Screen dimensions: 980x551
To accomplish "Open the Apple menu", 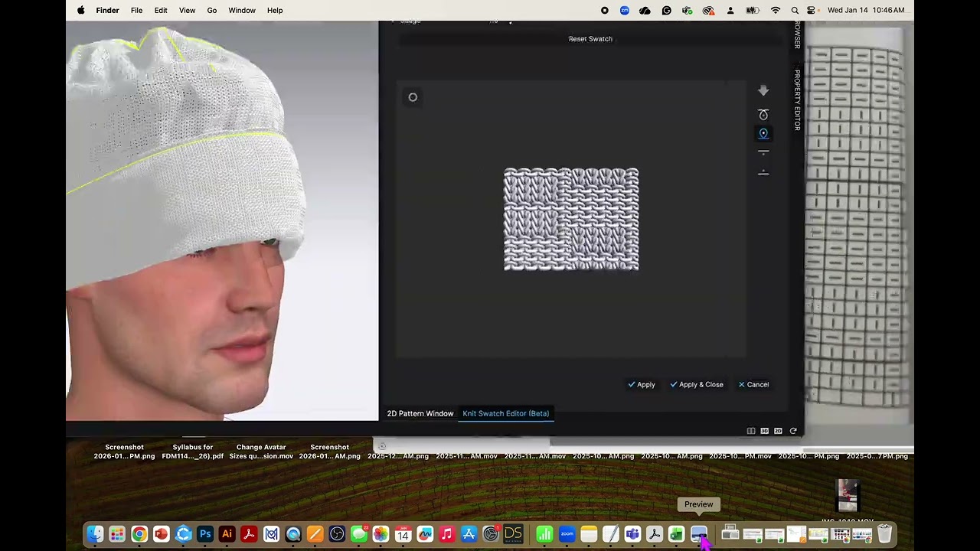I will (81, 11).
